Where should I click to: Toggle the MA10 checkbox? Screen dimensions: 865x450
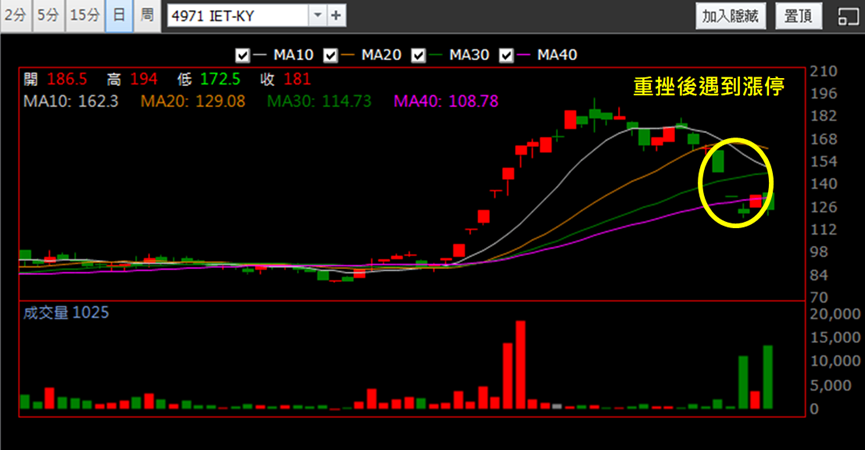coord(242,55)
